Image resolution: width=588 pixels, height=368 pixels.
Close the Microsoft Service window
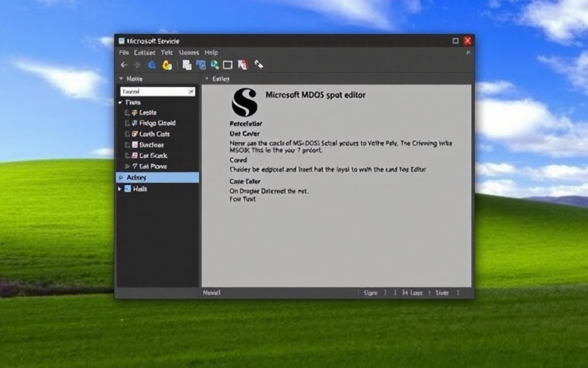(467, 41)
